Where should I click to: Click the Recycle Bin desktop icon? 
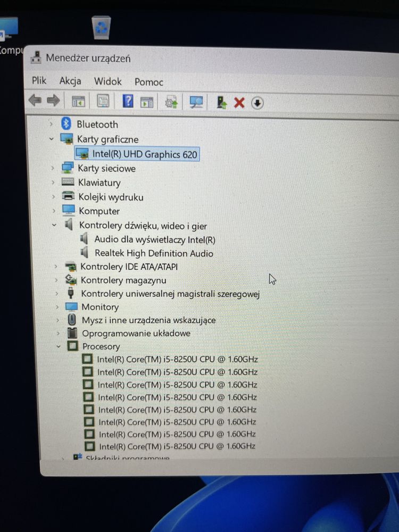pyautogui.click(x=101, y=28)
